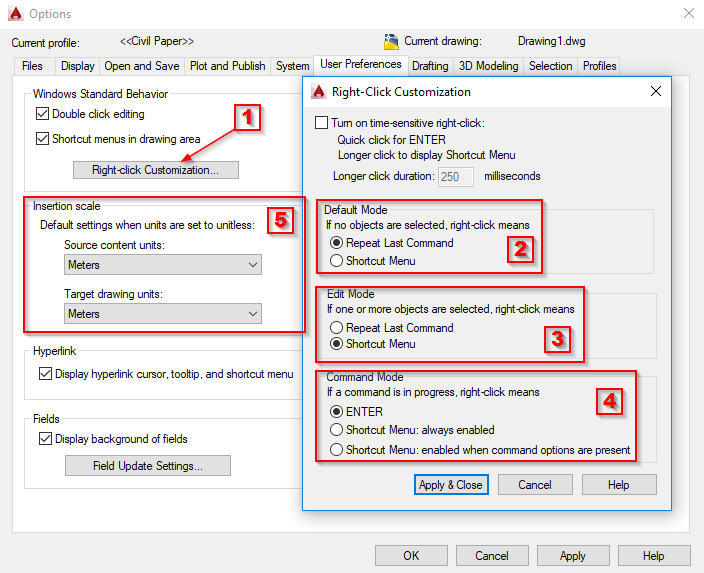Viewport: 704px width, 573px height.
Task: Switch to the Drafting tab
Action: tap(430, 66)
